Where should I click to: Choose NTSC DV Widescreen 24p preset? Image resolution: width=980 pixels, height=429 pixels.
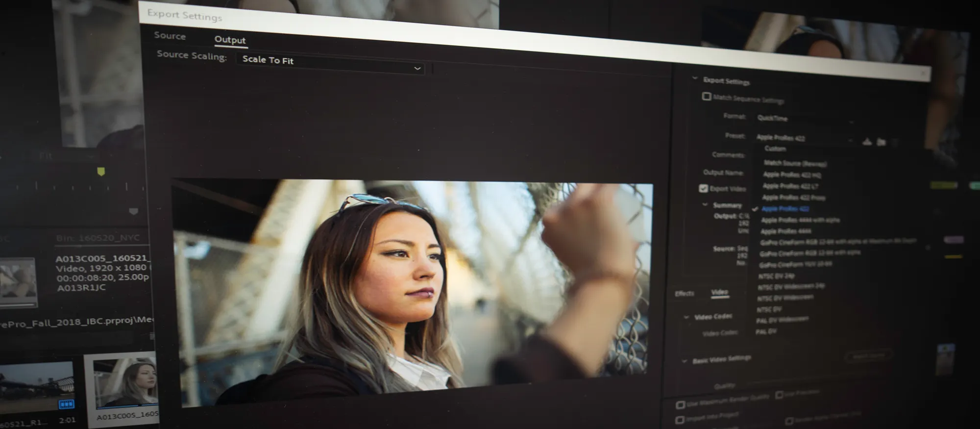click(x=791, y=287)
